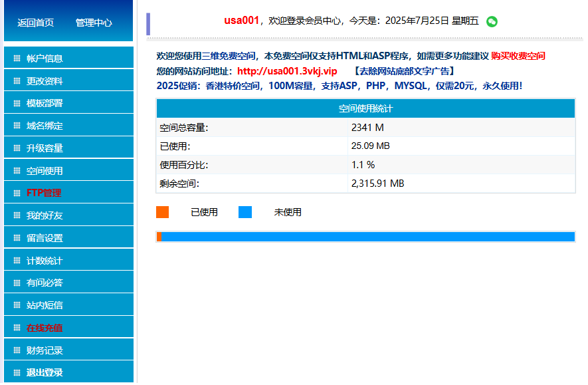
Task: Select 留言设置 in the sidebar
Action: click(68, 237)
